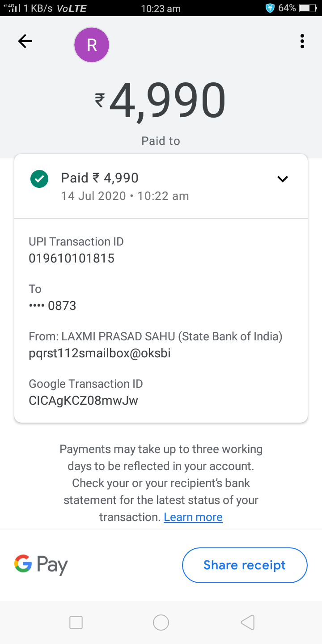The height and width of the screenshot is (644, 322).
Task: Tap the green payment success checkmark
Action: click(x=39, y=179)
